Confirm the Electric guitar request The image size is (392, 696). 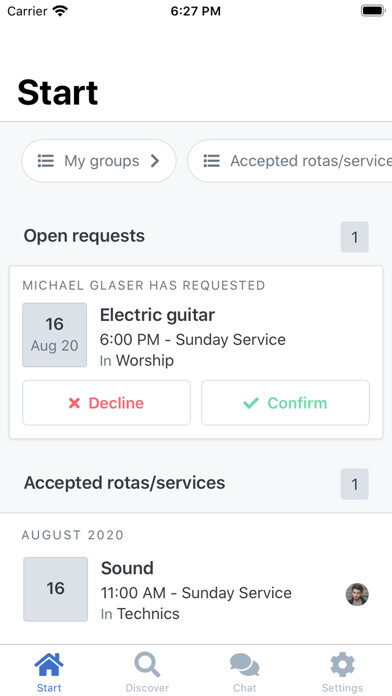coord(285,403)
